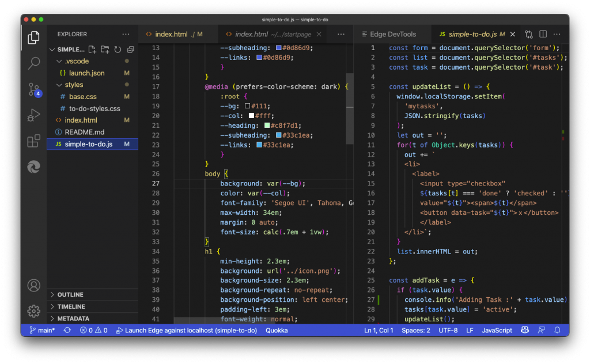Viewport: 590px width, 364px height.
Task: Refresh the Explorer file tree
Action: click(118, 50)
